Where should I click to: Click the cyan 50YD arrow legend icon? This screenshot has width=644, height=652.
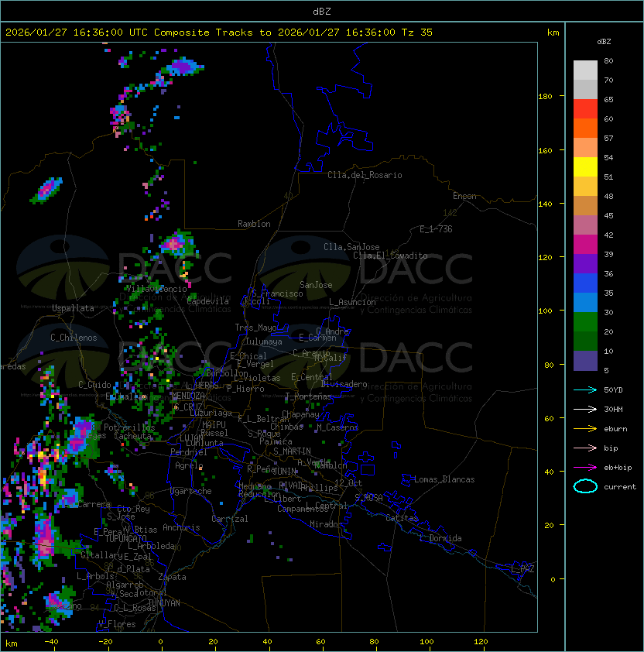coord(585,389)
